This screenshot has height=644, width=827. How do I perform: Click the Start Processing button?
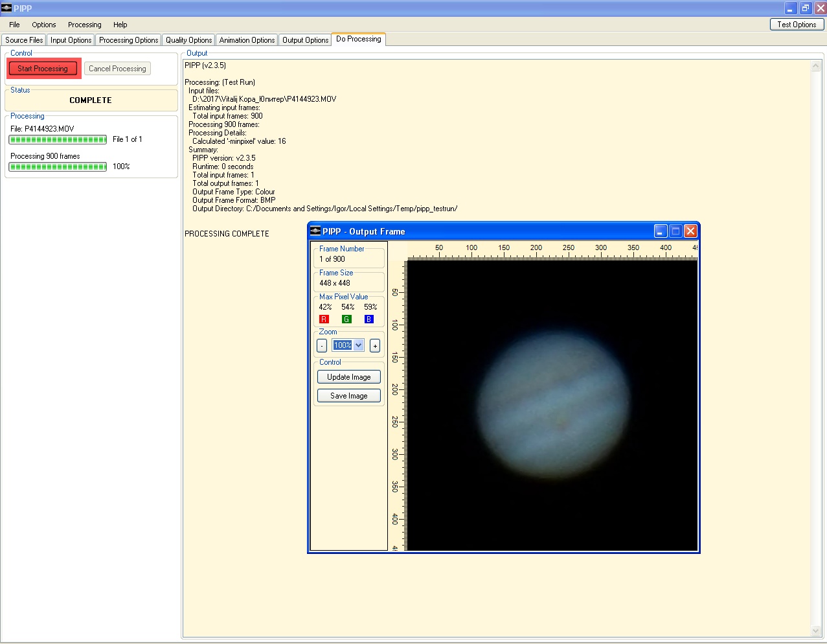tap(43, 69)
